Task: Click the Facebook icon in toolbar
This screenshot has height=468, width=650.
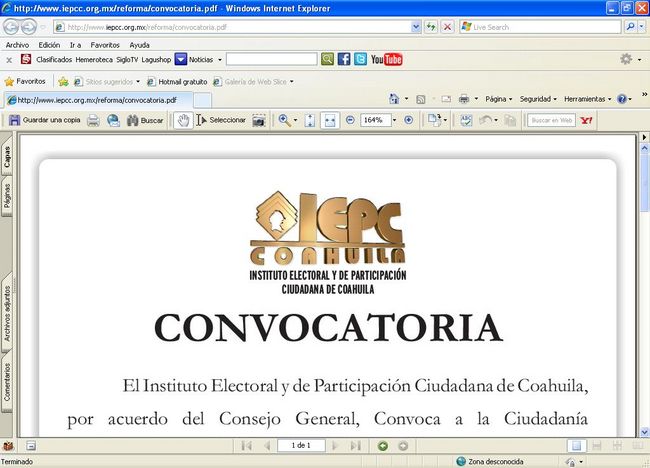Action: [x=343, y=59]
